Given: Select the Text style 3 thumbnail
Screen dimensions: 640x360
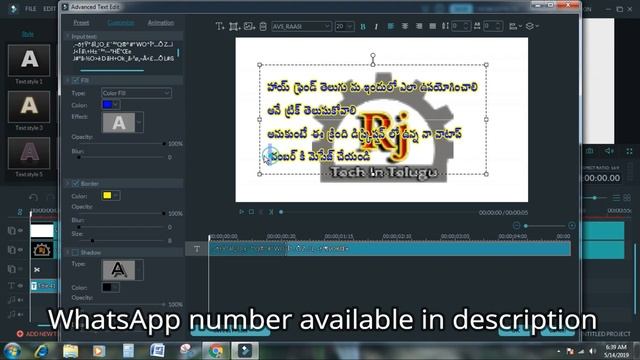Looking at the screenshot, I should coord(29,107).
